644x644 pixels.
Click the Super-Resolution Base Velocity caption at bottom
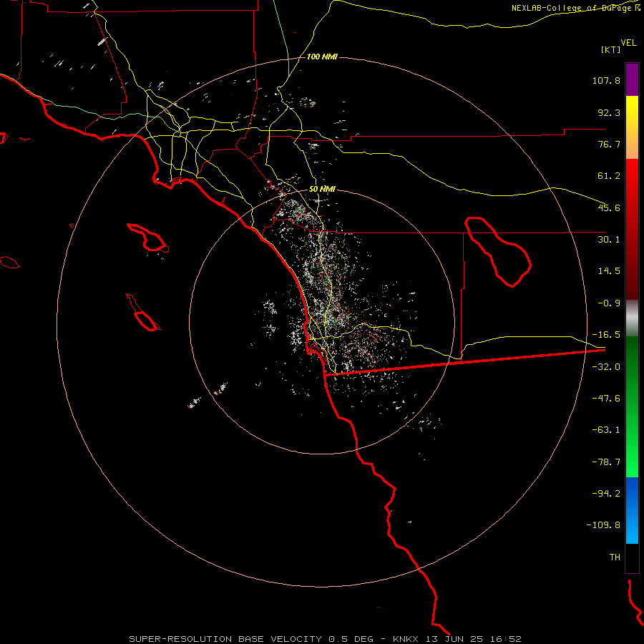325,639
